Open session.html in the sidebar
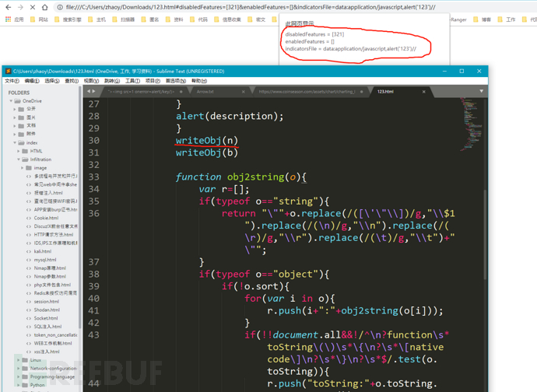The width and height of the screenshot is (537, 392). (47, 302)
